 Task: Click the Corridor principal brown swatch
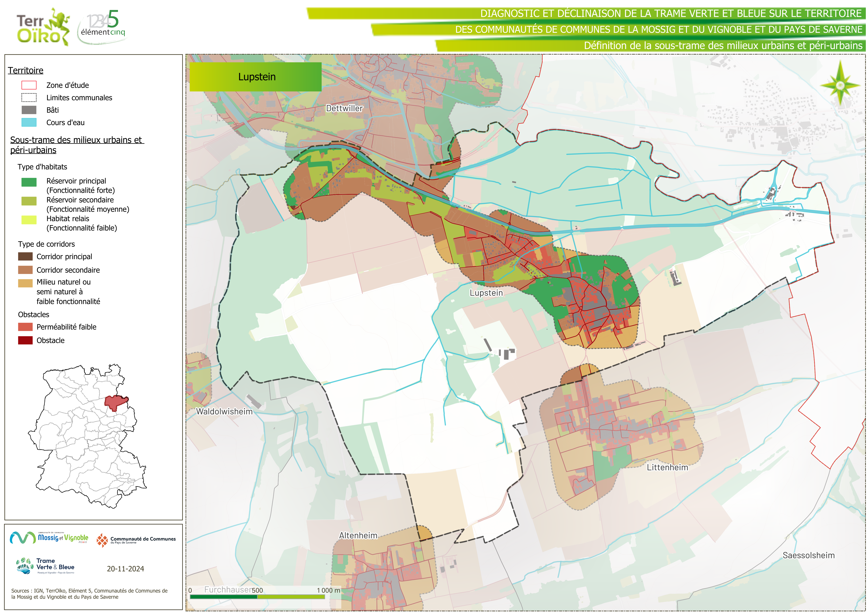[25, 256]
